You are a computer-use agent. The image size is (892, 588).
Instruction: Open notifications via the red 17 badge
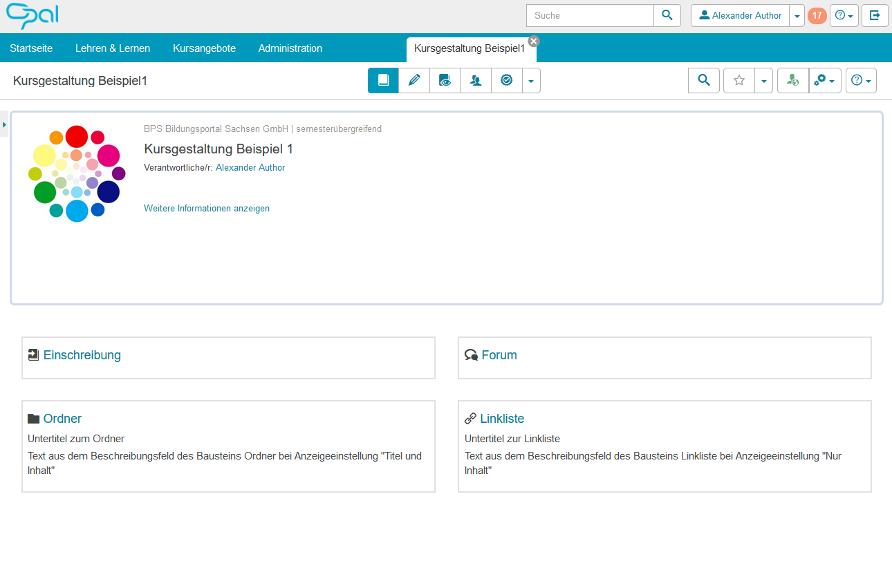point(817,15)
